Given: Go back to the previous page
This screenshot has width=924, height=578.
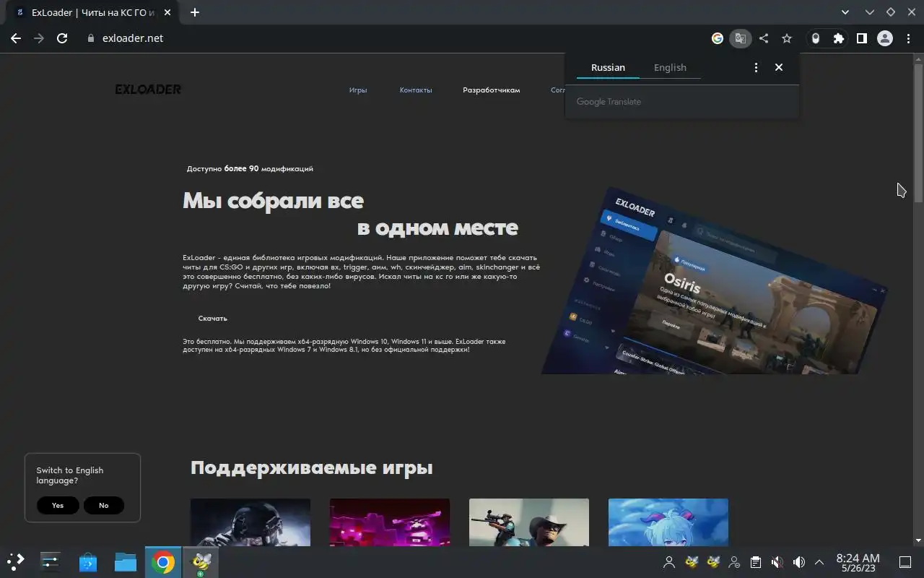Looking at the screenshot, I should [x=16, y=38].
